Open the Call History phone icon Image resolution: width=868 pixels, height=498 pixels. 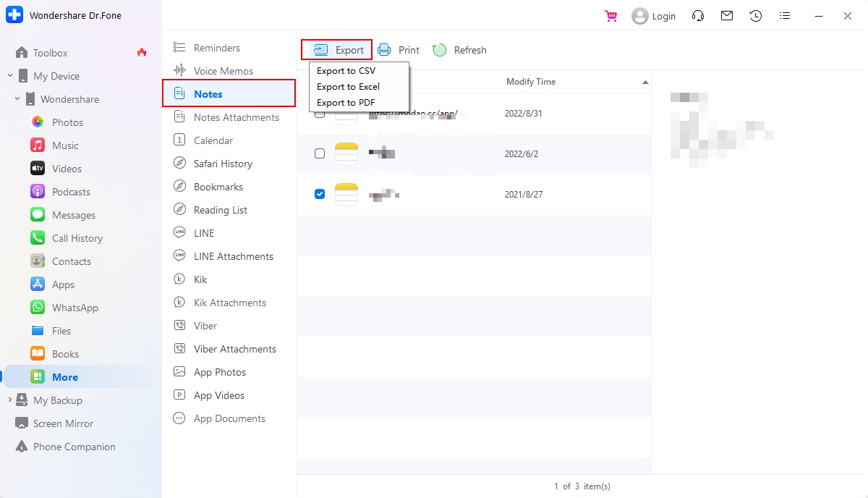click(38, 238)
